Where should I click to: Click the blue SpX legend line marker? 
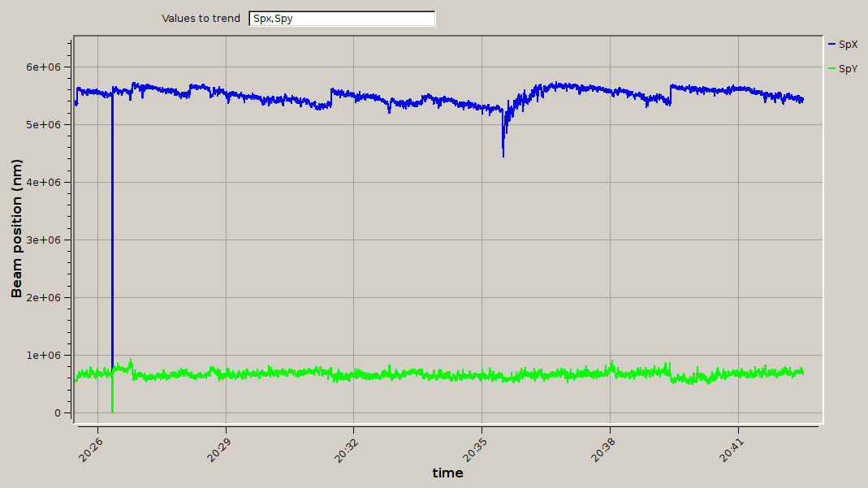pyautogui.click(x=831, y=44)
